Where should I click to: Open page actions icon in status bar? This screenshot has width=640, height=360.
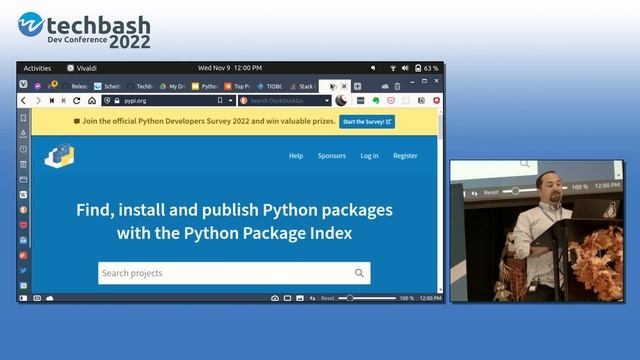tap(312, 298)
